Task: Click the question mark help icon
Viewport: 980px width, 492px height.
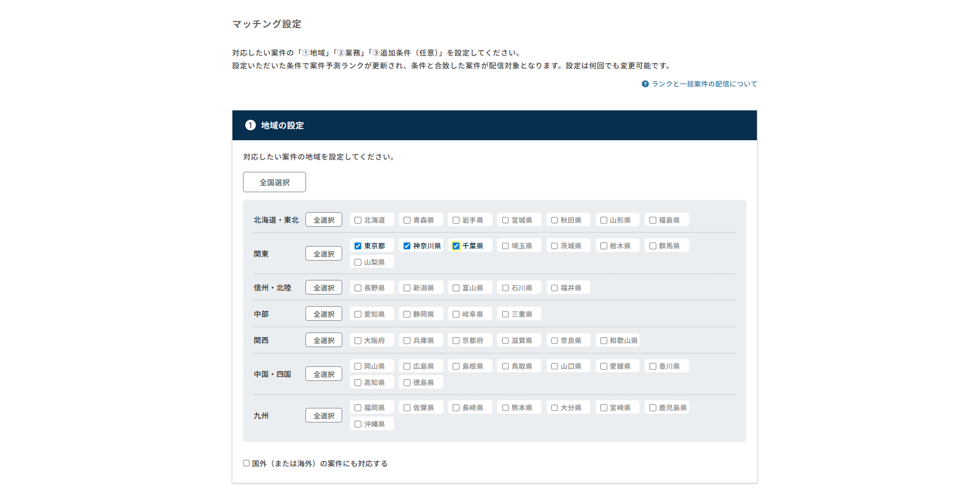Action: (645, 84)
